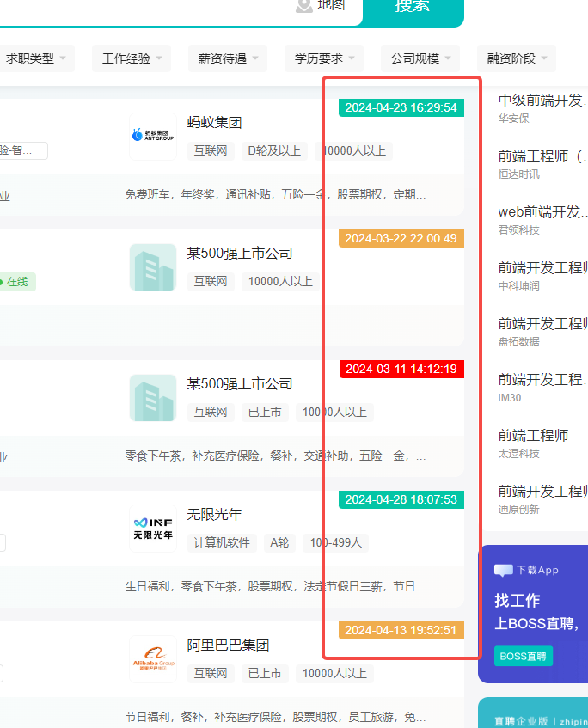Open the 蚂蚁集团 company name link
This screenshot has width=588, height=728.
(214, 123)
